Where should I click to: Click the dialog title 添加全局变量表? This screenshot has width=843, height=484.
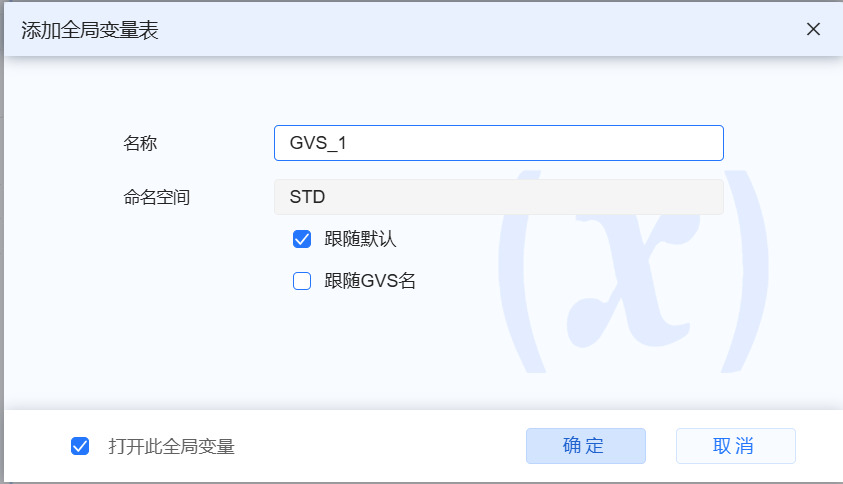coord(89,30)
